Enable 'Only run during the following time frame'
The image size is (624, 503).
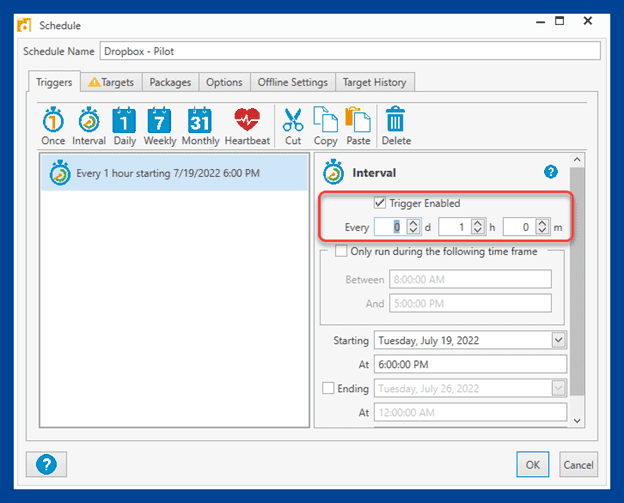coord(341,251)
